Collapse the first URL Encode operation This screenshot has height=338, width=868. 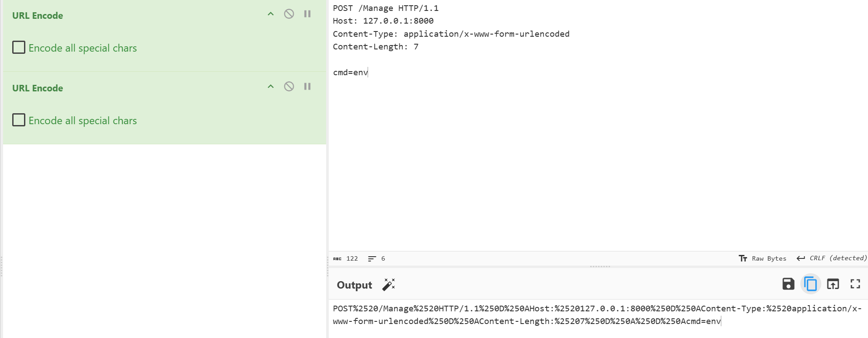pos(271,14)
